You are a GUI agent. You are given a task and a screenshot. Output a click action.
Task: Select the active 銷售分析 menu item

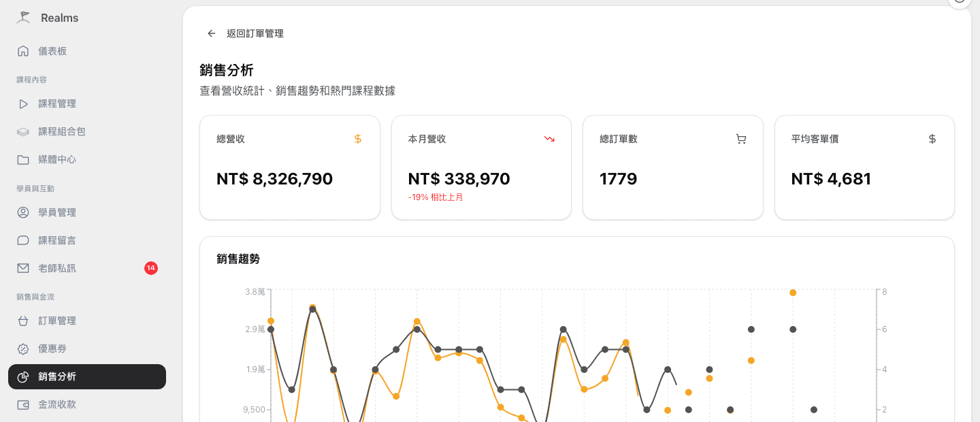[x=87, y=376]
